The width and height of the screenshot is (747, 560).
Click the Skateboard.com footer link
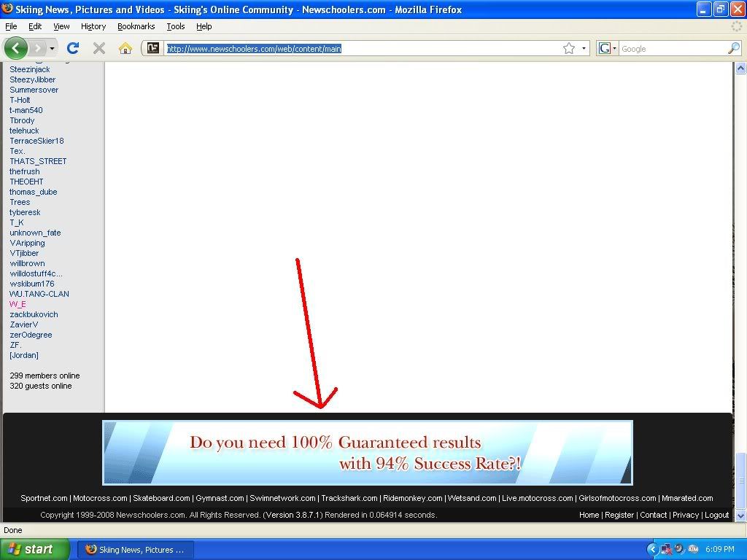coord(161,498)
